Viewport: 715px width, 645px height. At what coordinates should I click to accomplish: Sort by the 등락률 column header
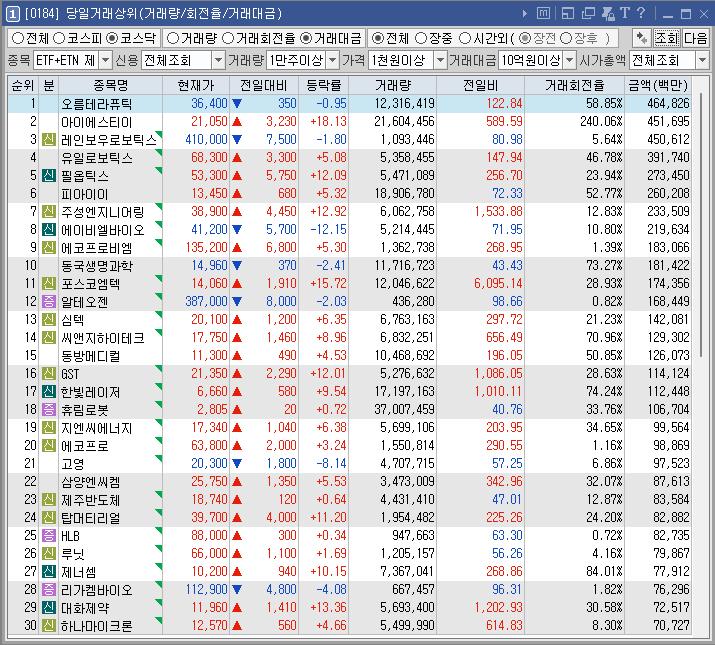pyautogui.click(x=324, y=85)
